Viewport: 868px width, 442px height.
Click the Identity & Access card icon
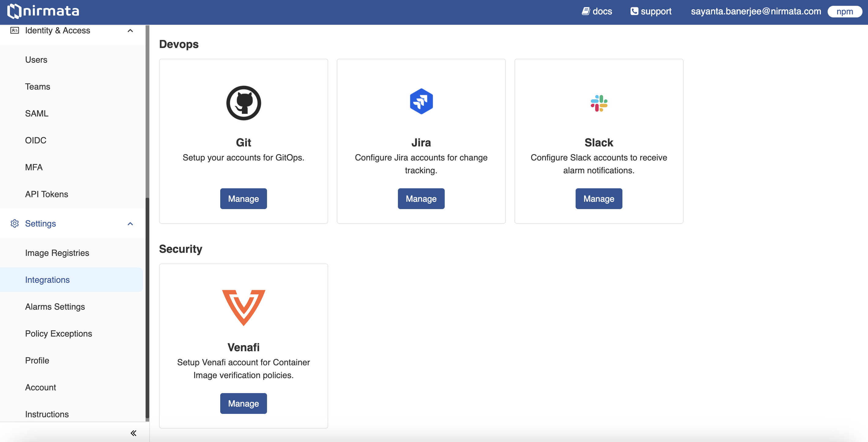tap(14, 30)
